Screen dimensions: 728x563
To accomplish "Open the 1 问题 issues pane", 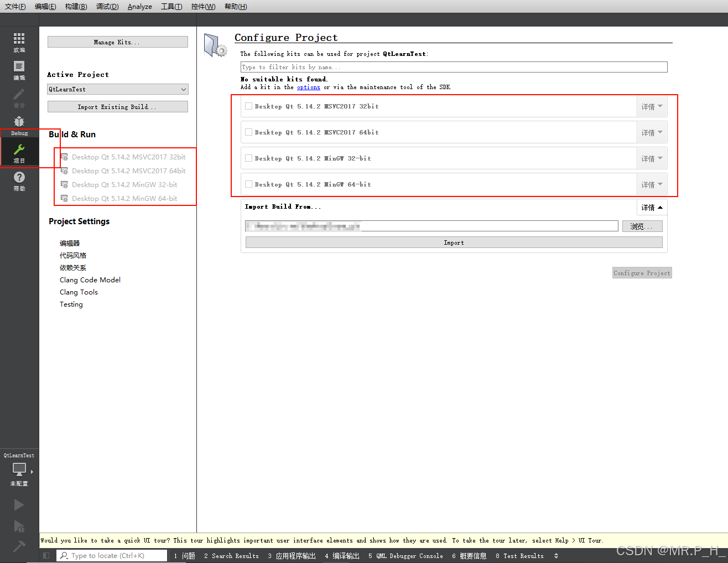I will (x=184, y=556).
